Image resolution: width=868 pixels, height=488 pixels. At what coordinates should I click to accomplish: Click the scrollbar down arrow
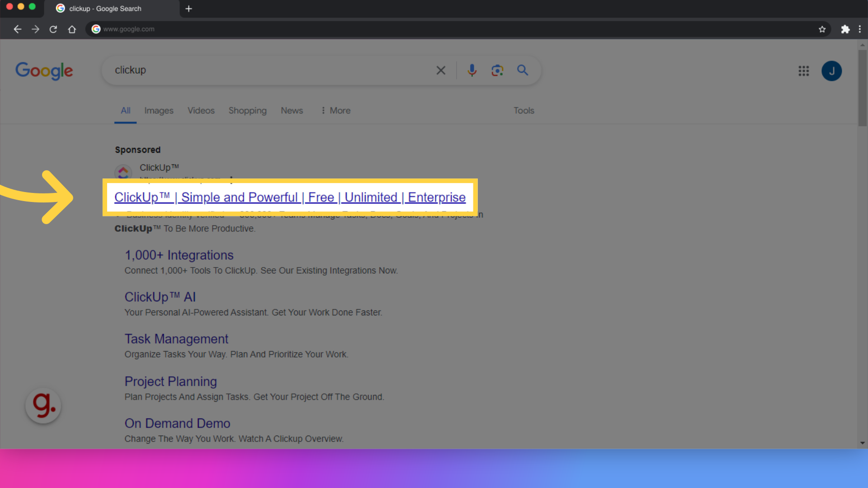863,443
